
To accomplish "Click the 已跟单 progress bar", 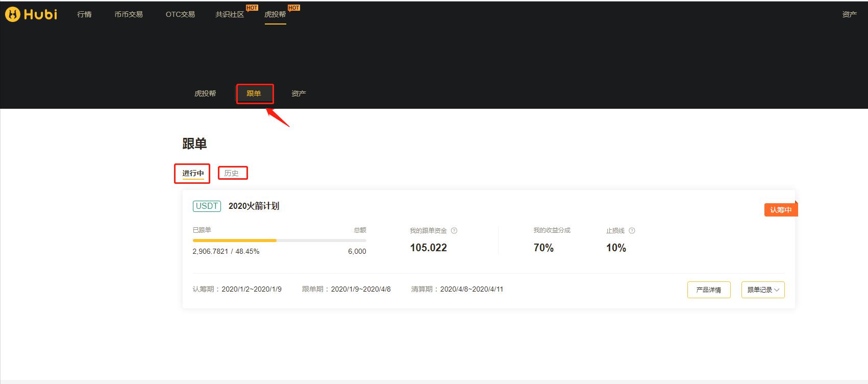I will click(x=280, y=240).
